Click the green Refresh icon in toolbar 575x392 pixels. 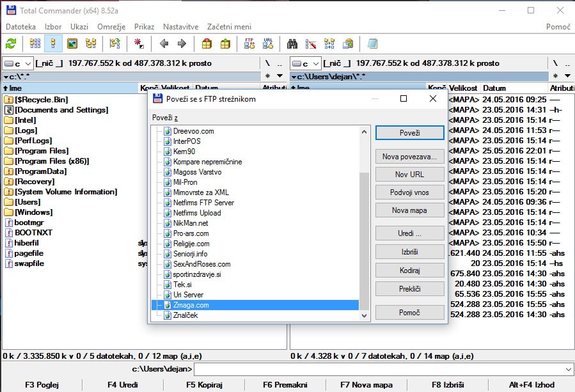pos(11,43)
